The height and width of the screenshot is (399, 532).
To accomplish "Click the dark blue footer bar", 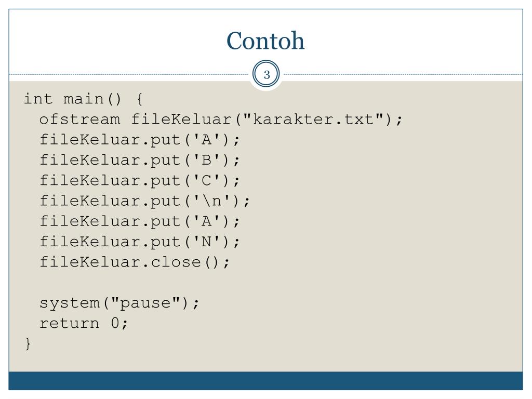I will [265, 381].
